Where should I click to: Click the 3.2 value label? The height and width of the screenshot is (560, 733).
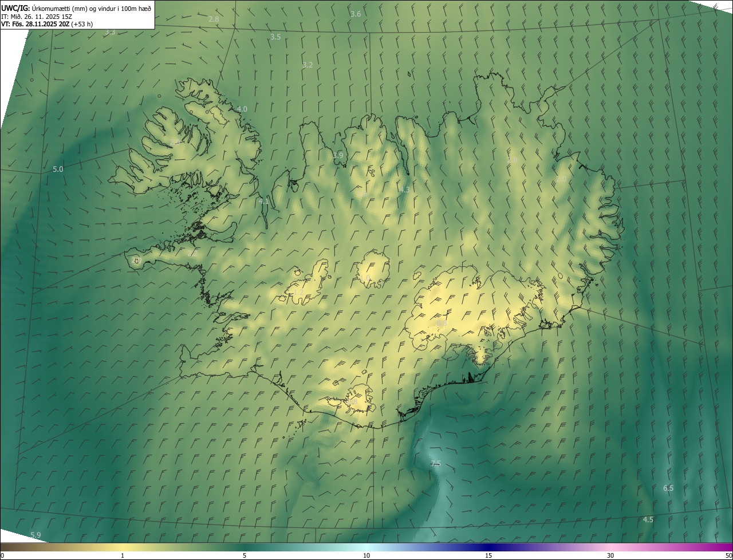[x=308, y=65]
